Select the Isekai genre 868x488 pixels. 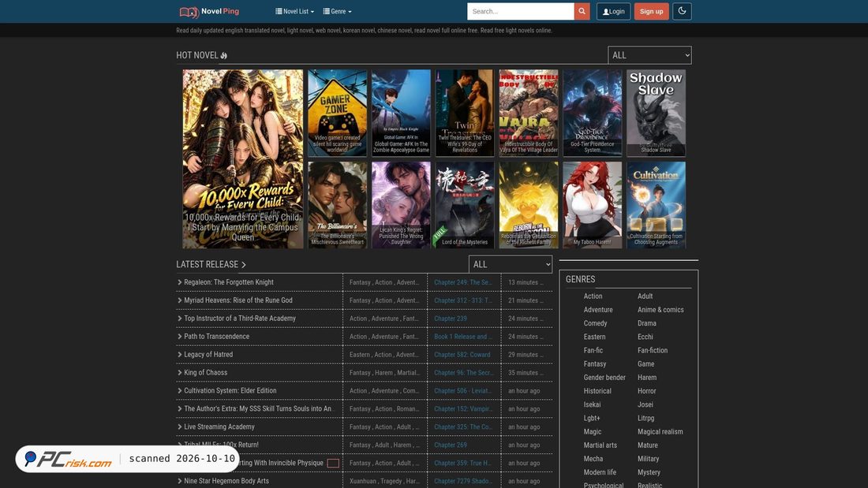click(x=592, y=404)
